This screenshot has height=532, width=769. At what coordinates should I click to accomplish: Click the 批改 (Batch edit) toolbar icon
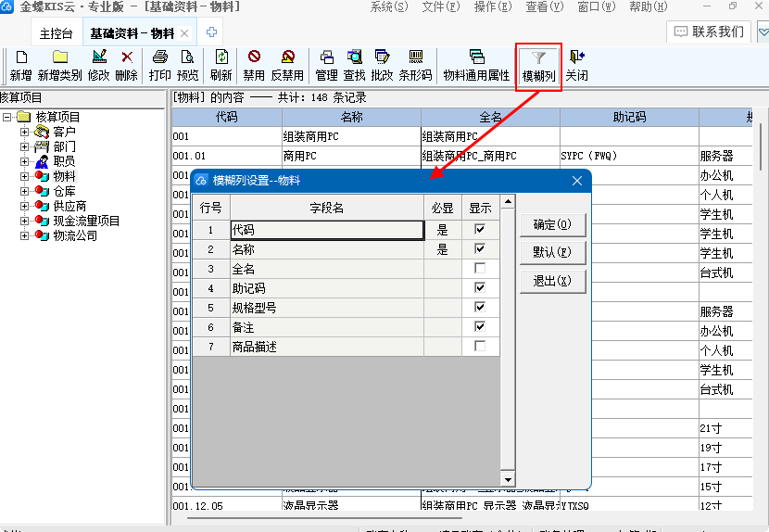click(x=382, y=57)
